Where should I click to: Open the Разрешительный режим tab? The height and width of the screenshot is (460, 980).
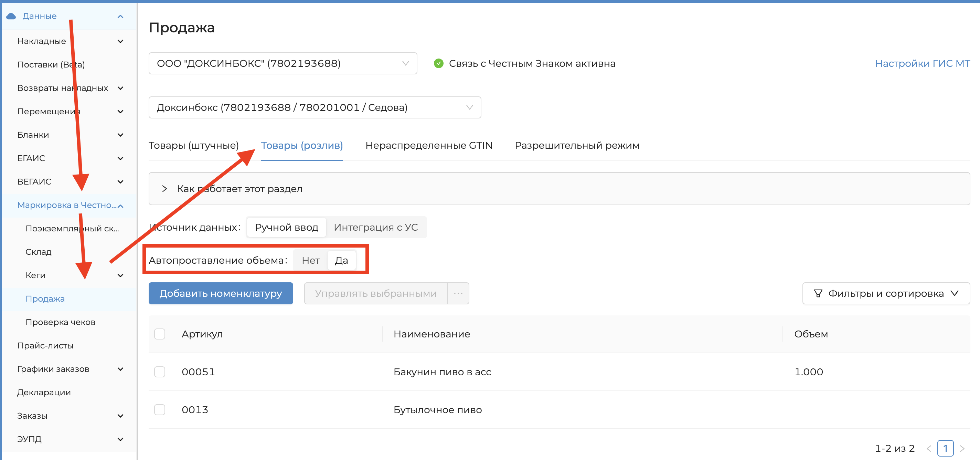coord(577,145)
